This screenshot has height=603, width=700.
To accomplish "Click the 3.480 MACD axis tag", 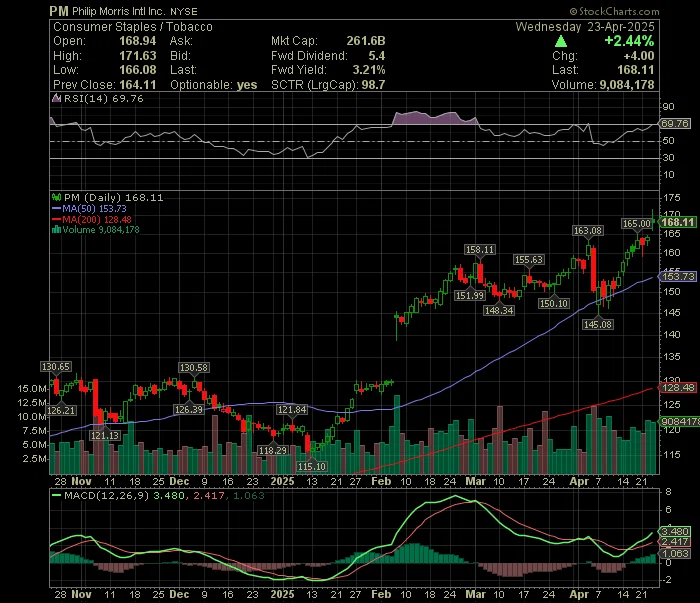I will (x=675, y=532).
